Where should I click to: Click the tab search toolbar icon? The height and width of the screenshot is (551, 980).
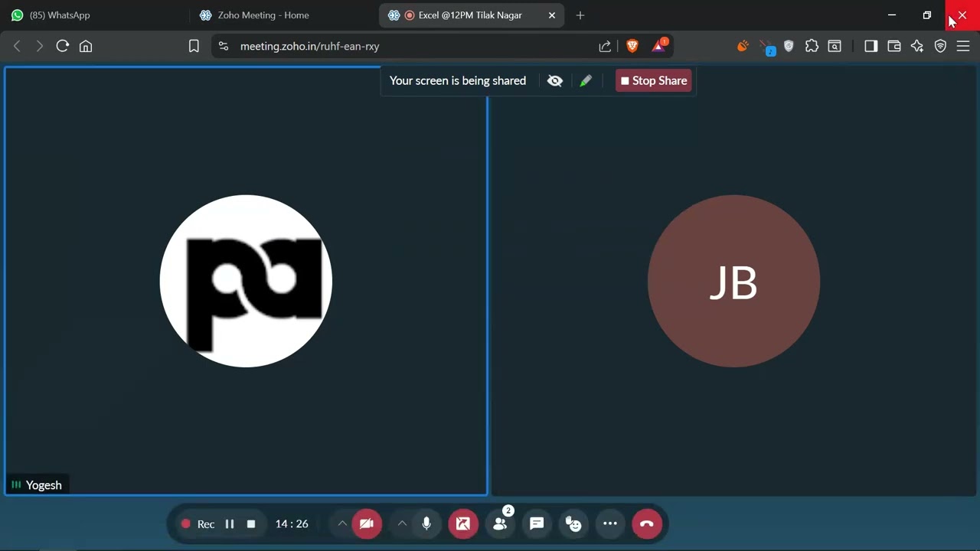coord(835,46)
